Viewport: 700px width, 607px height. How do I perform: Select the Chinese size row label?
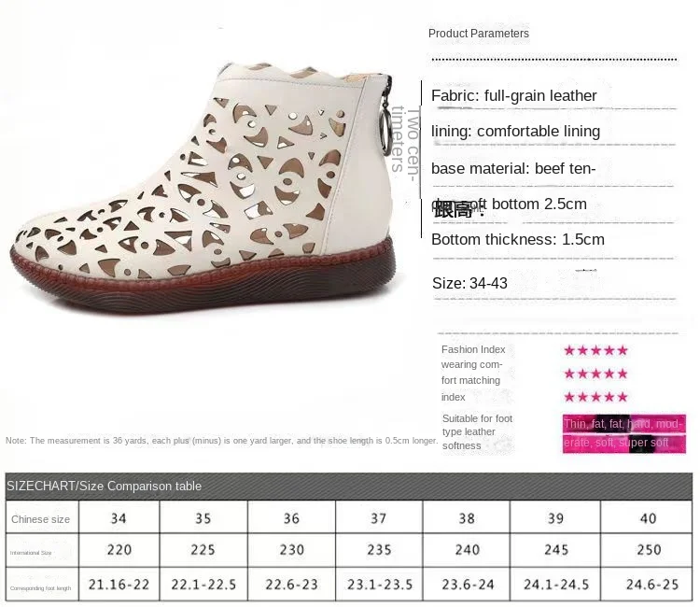point(41,519)
